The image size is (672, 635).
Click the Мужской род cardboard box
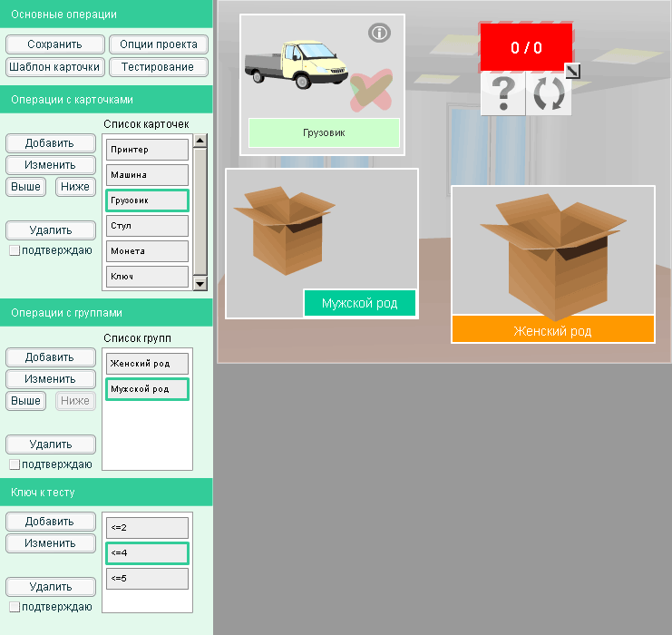click(284, 230)
